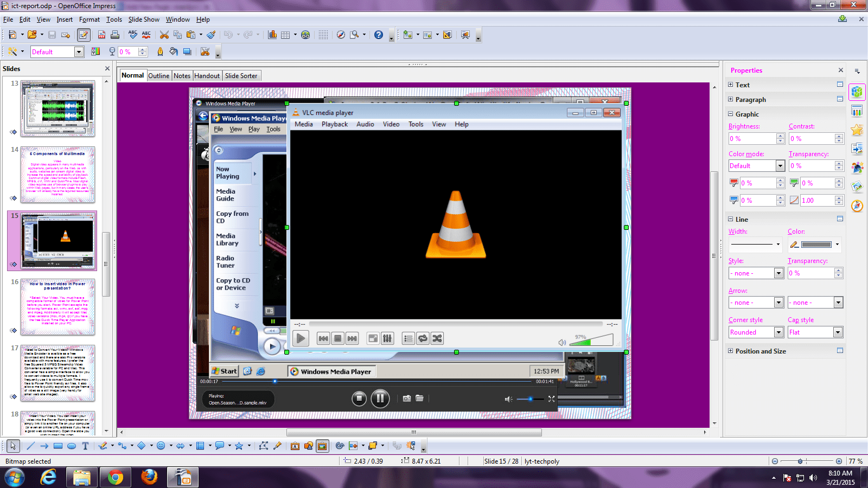Open Slide Transition deck in sidebar
The width and height of the screenshot is (868, 488).
click(x=857, y=148)
